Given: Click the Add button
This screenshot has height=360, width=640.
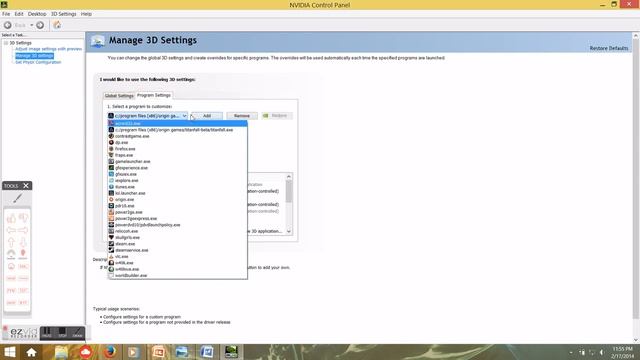Looking at the screenshot, I should pos(207,116).
